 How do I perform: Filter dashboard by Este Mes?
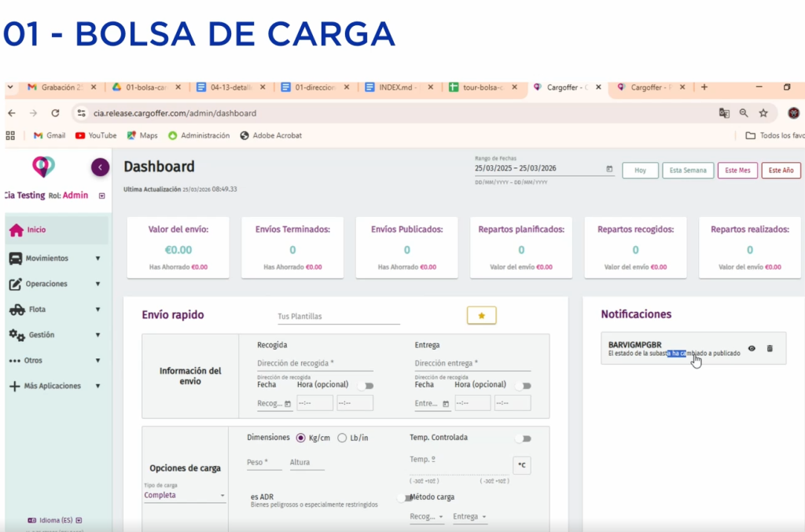[737, 171]
